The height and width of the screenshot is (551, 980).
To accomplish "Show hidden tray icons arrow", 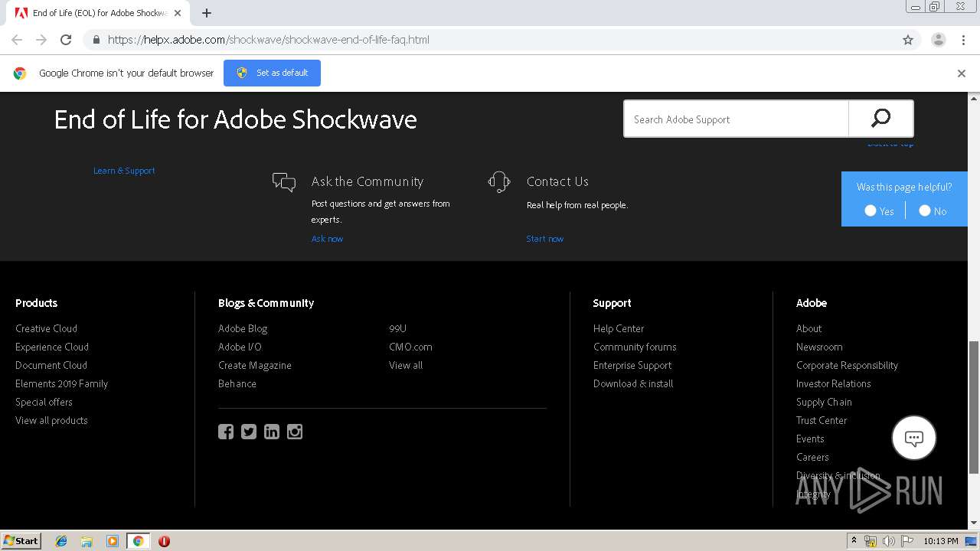I will (854, 541).
